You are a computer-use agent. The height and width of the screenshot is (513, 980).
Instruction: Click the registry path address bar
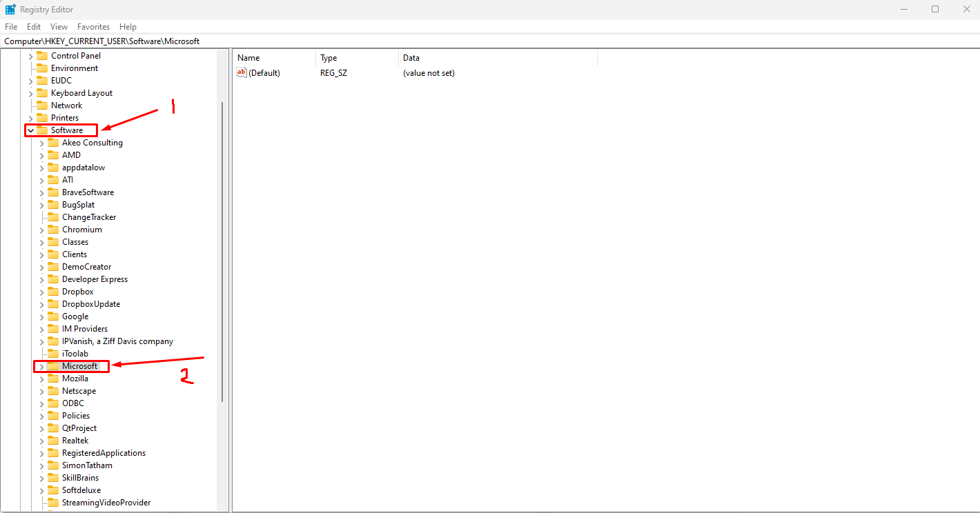pos(490,41)
